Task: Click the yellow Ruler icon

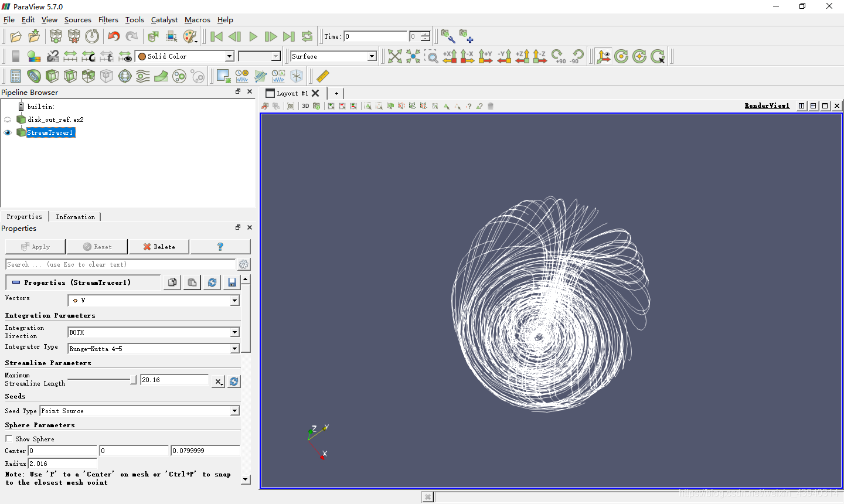Action: click(322, 76)
